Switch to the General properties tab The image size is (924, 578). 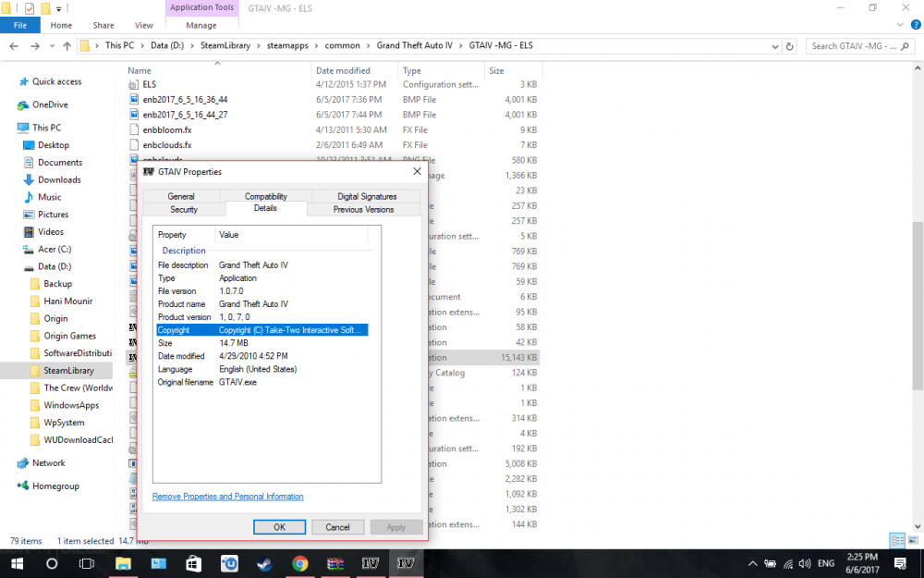pyautogui.click(x=181, y=196)
